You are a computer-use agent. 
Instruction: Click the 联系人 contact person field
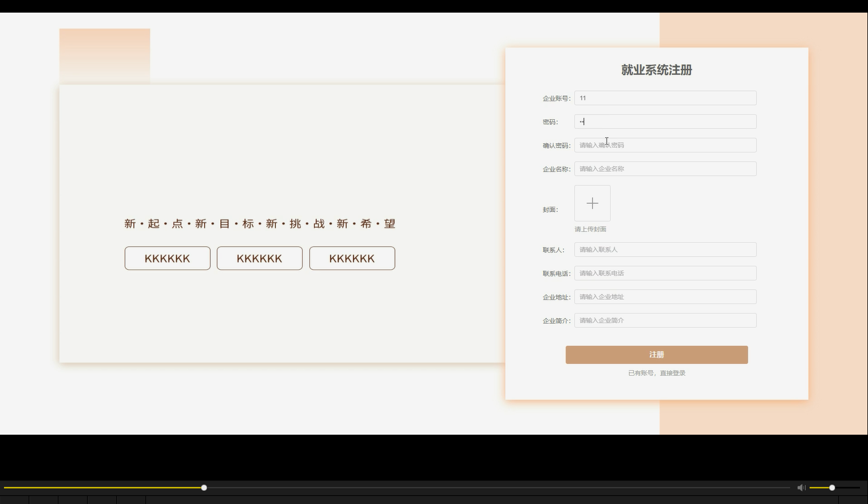click(665, 249)
